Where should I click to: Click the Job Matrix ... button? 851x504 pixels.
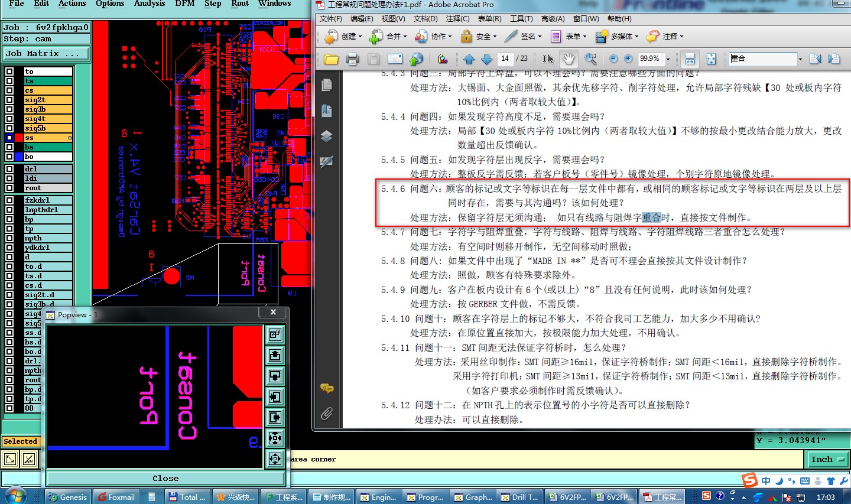(46, 53)
